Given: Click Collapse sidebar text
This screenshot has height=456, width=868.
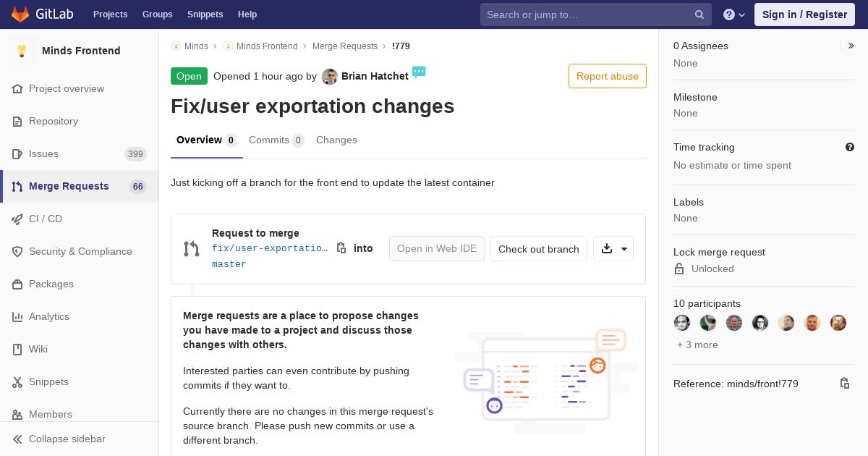Looking at the screenshot, I should (x=67, y=439).
